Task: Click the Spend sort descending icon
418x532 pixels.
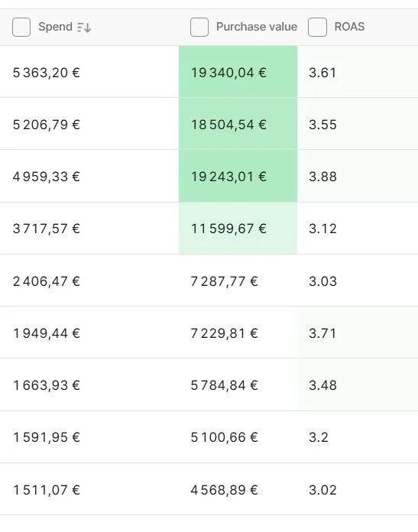Action: (x=84, y=28)
